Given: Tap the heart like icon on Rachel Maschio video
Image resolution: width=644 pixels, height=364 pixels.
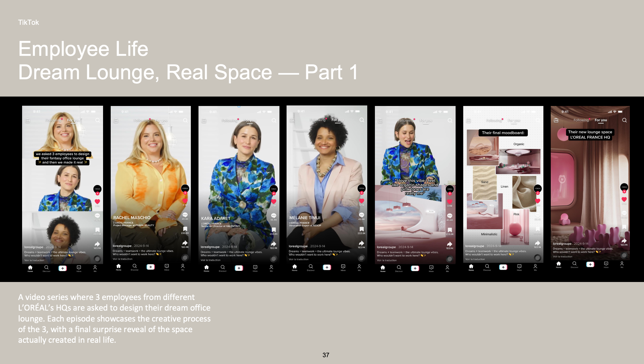Looking at the screenshot, I should [x=185, y=201].
